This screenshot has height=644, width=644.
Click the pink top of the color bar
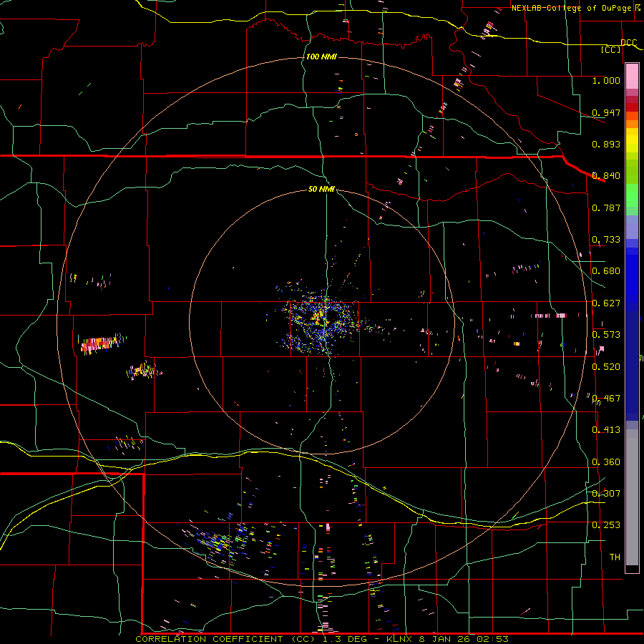tap(632, 76)
